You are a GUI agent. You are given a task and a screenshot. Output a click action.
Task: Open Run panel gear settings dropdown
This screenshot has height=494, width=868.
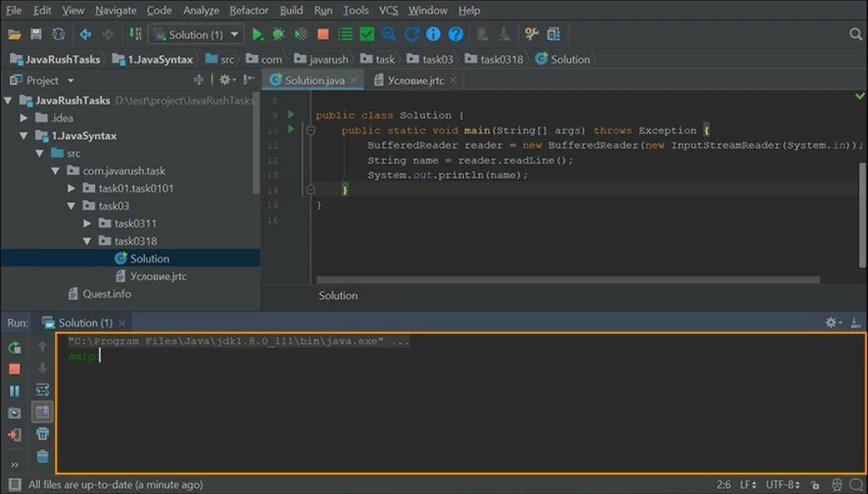[x=833, y=323]
